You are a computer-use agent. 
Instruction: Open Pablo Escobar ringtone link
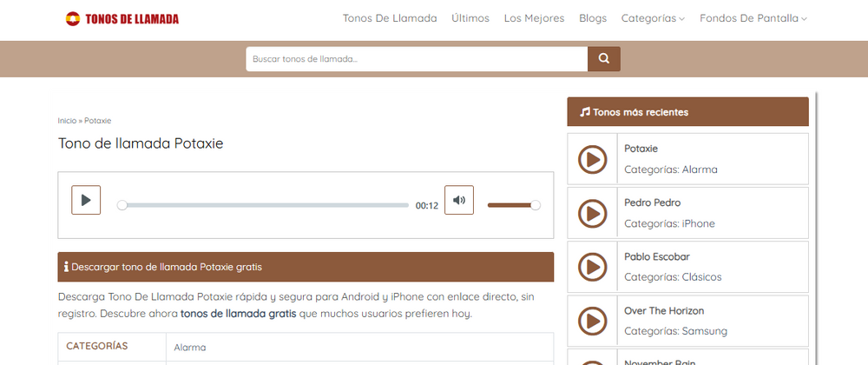(x=657, y=257)
